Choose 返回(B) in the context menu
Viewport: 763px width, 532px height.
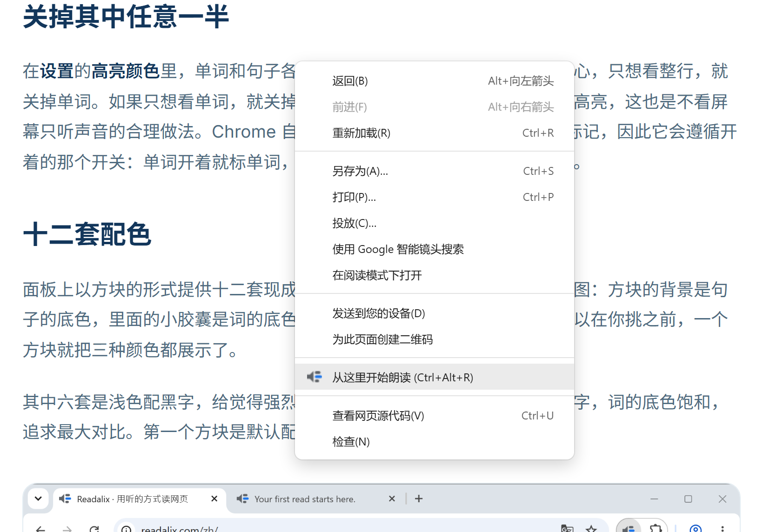pos(435,81)
